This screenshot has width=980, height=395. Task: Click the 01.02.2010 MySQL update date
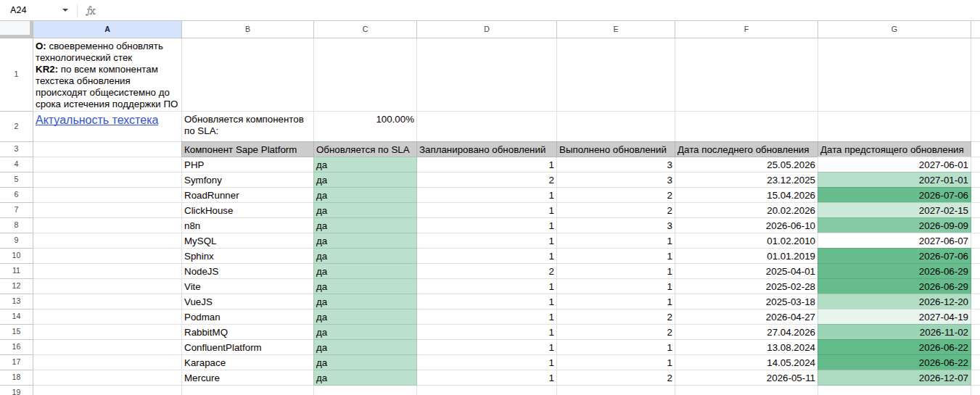[x=746, y=241]
